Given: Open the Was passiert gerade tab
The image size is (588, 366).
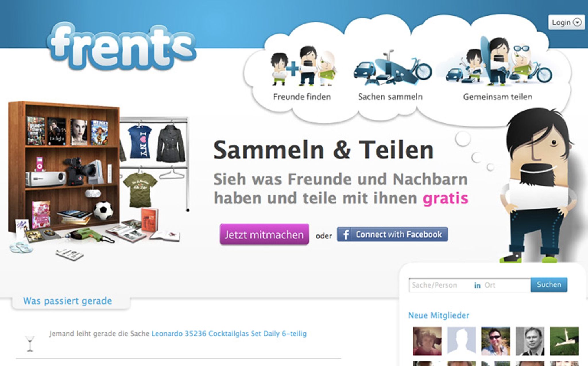Looking at the screenshot, I should pyautogui.click(x=68, y=301).
